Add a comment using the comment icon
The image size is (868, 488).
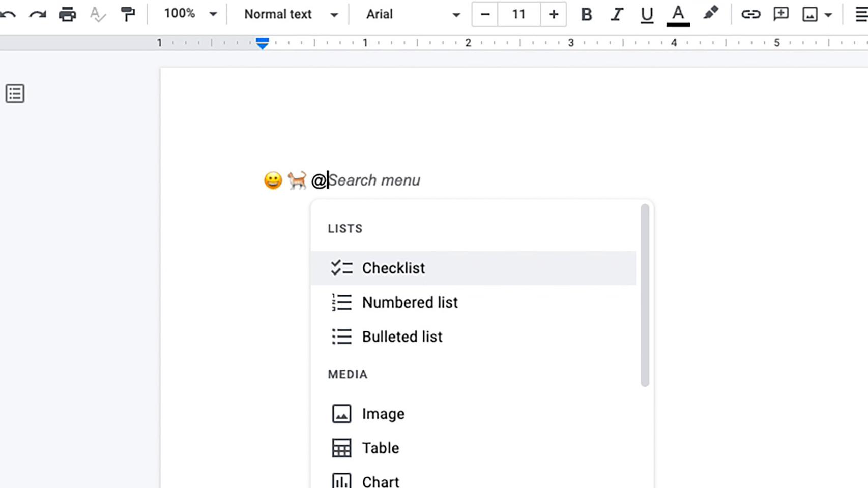click(x=781, y=14)
